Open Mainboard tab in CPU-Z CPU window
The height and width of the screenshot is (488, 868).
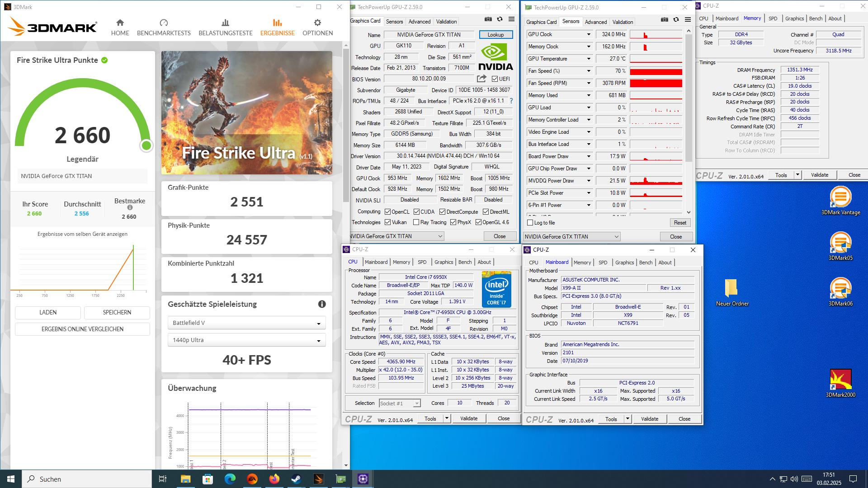pyautogui.click(x=376, y=262)
